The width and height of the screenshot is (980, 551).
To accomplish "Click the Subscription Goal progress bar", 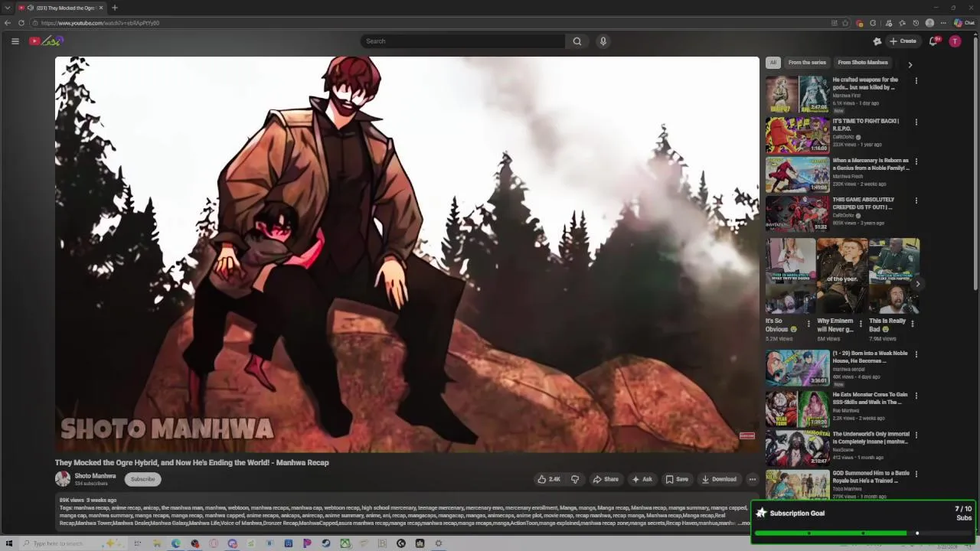I will click(864, 533).
